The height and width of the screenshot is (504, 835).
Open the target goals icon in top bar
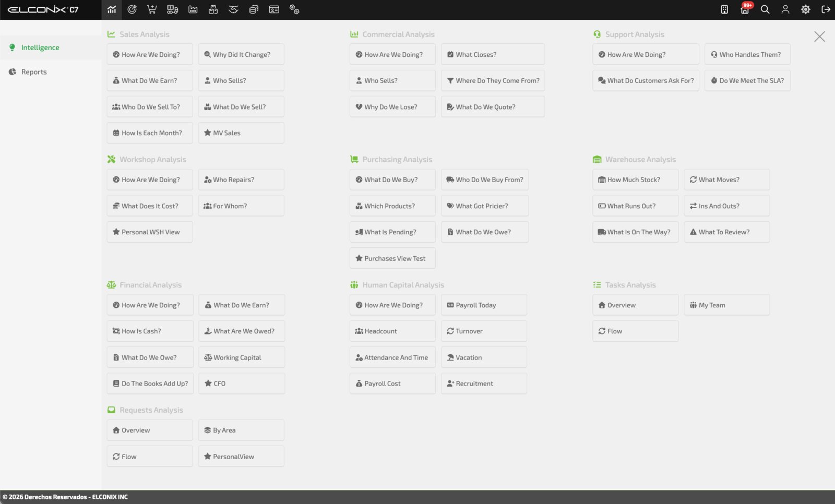pyautogui.click(x=132, y=9)
